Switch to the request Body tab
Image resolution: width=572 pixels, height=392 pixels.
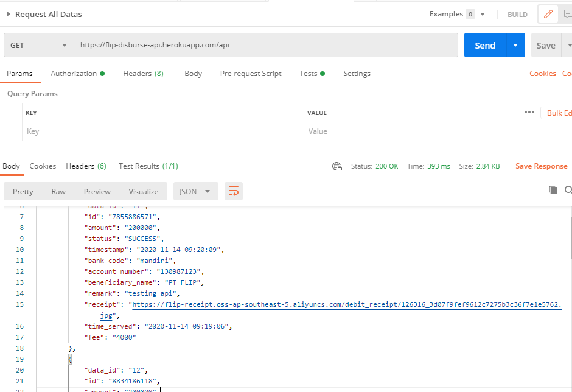[x=193, y=74]
